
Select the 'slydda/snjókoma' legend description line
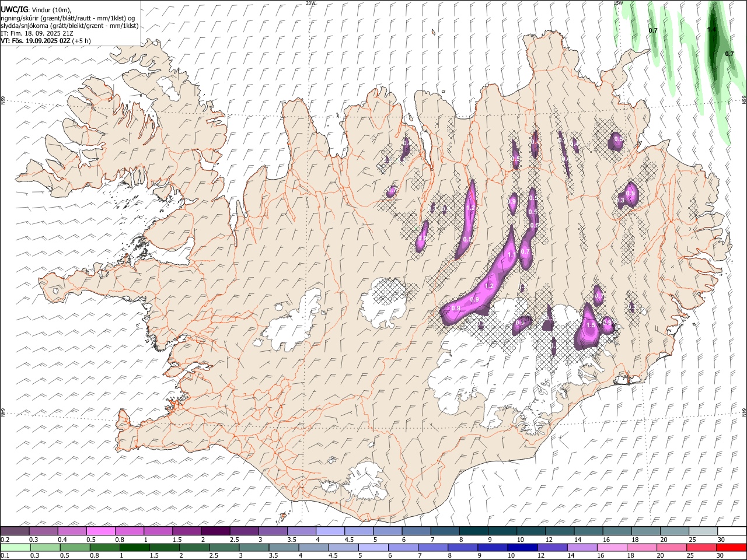(69, 26)
